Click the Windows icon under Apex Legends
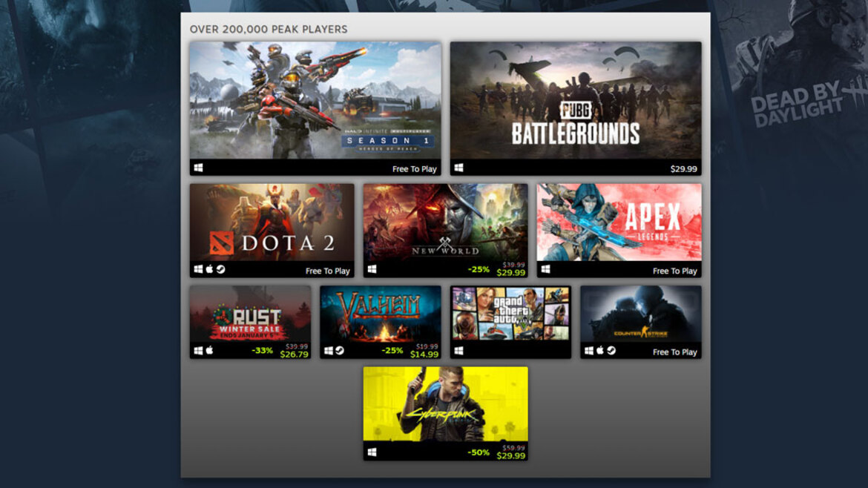868x488 pixels. pyautogui.click(x=546, y=269)
